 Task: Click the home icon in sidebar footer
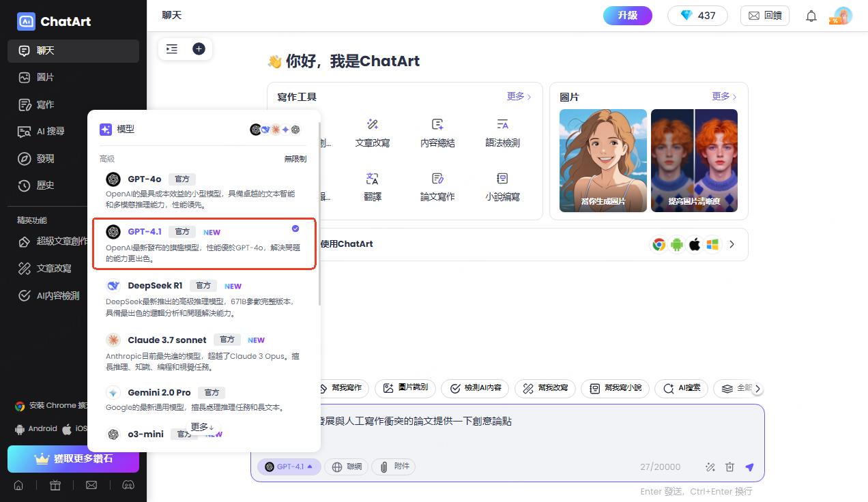pyautogui.click(x=18, y=485)
